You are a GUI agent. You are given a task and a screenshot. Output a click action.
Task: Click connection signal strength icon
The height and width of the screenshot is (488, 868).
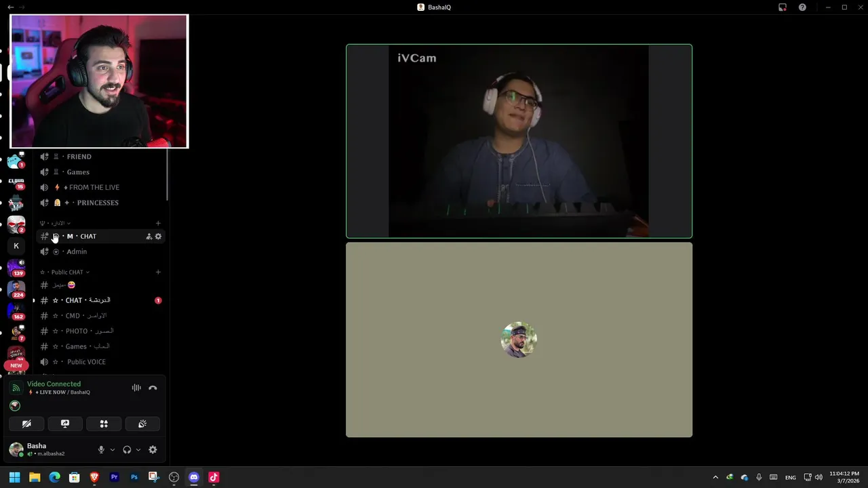15,388
